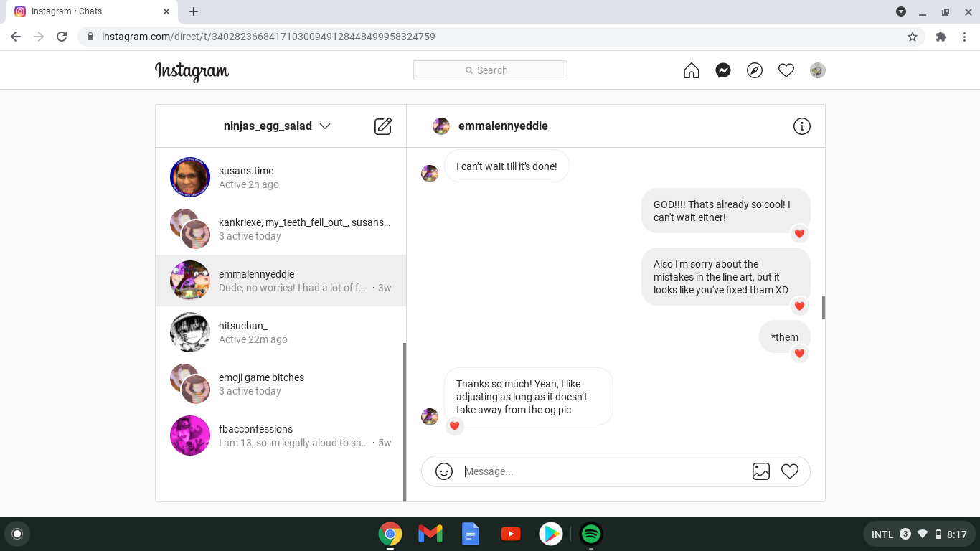Open Play Store from the shelf
The image size is (980, 551).
pos(551,534)
